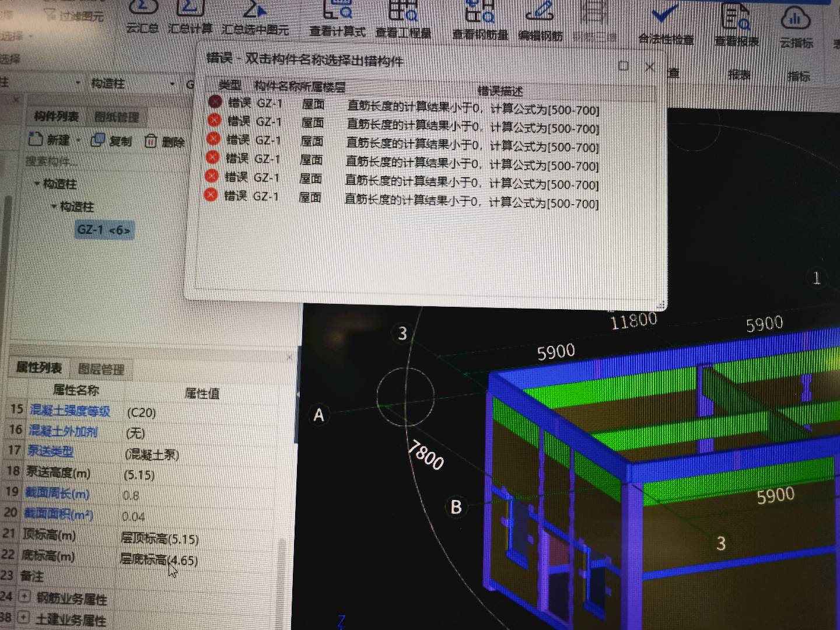
Task: Open 云汇总 cloud summary tool
Action: [x=142, y=17]
